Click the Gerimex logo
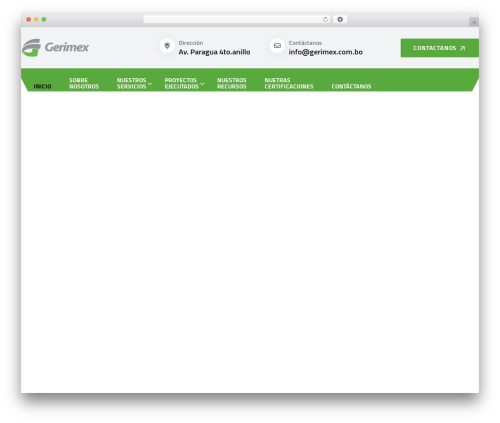 [x=55, y=47]
